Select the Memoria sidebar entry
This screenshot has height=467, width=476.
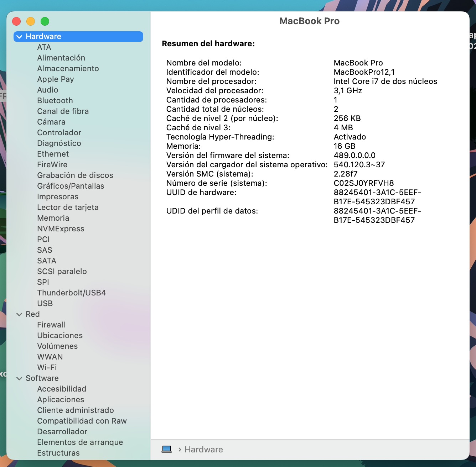[53, 218]
